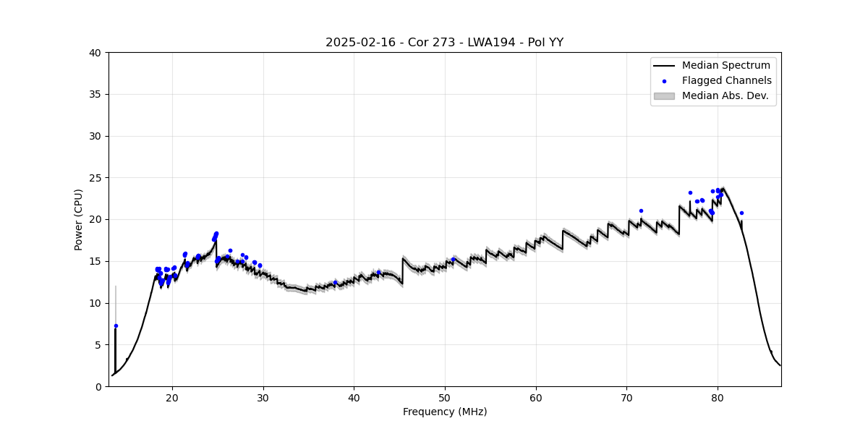The image size is (868, 434).
Task: Select the flagged channel dot near 71.5 MHz
Action: 641,210
